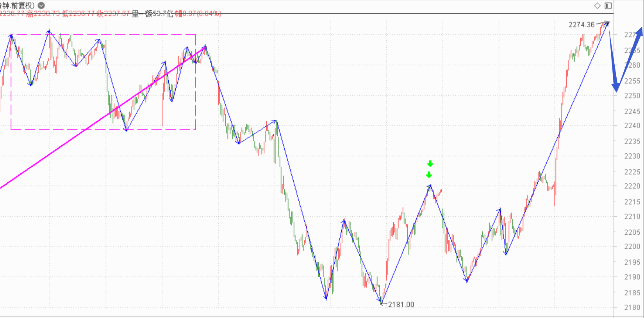Click the 2181.00 low price label
The height and width of the screenshot is (318, 644).
point(401,304)
